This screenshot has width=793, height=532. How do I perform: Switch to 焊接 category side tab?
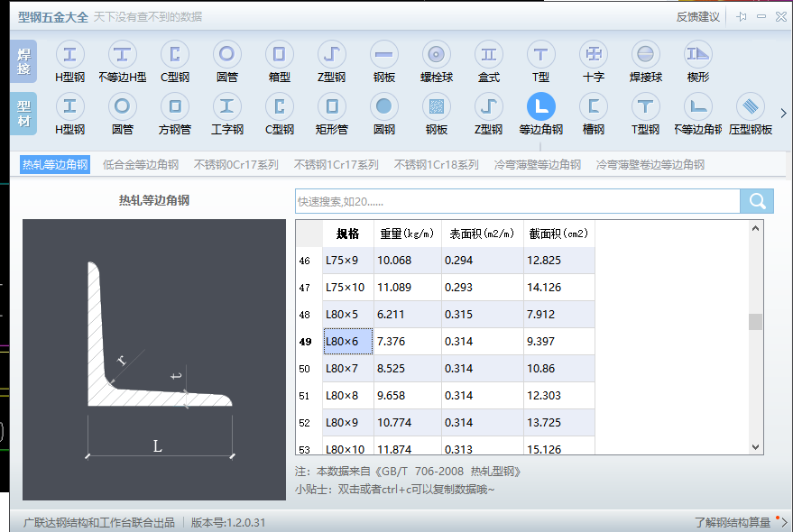point(23,61)
